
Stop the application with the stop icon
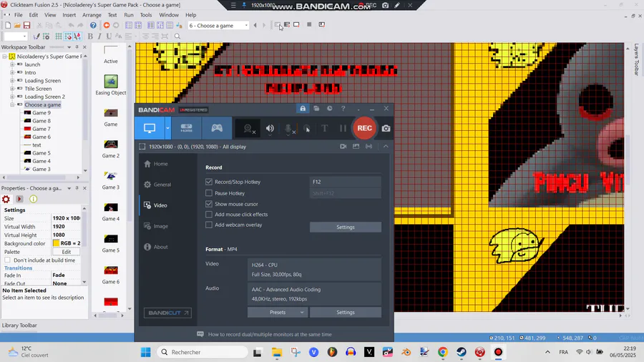(x=309, y=24)
